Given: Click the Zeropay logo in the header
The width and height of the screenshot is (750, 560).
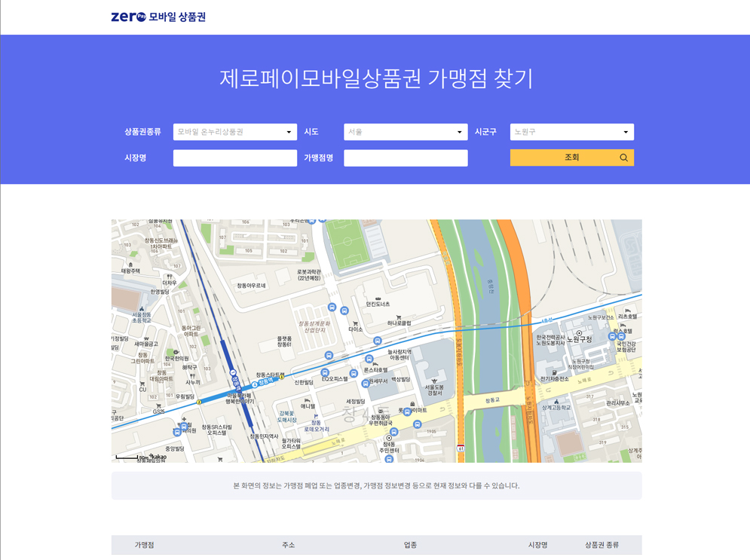Looking at the screenshot, I should (x=130, y=14).
